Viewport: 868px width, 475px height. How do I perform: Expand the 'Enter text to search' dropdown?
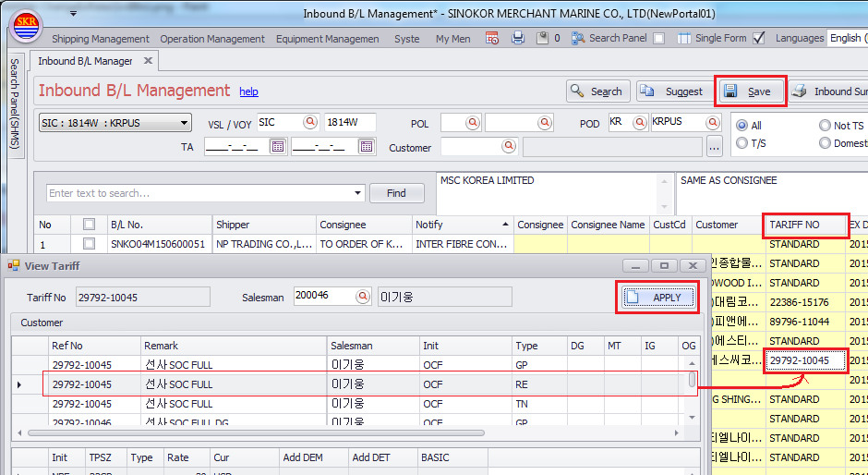(358, 193)
